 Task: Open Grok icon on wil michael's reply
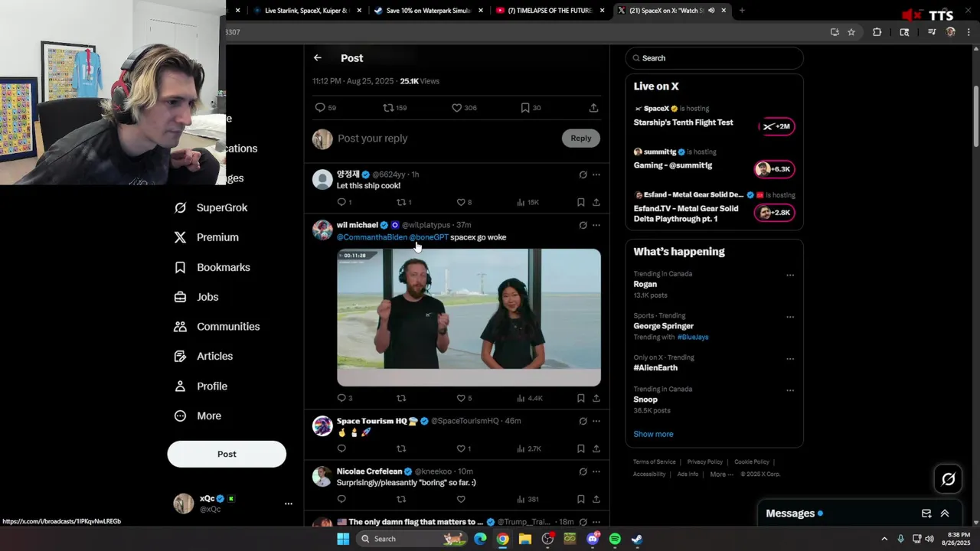[x=583, y=225]
